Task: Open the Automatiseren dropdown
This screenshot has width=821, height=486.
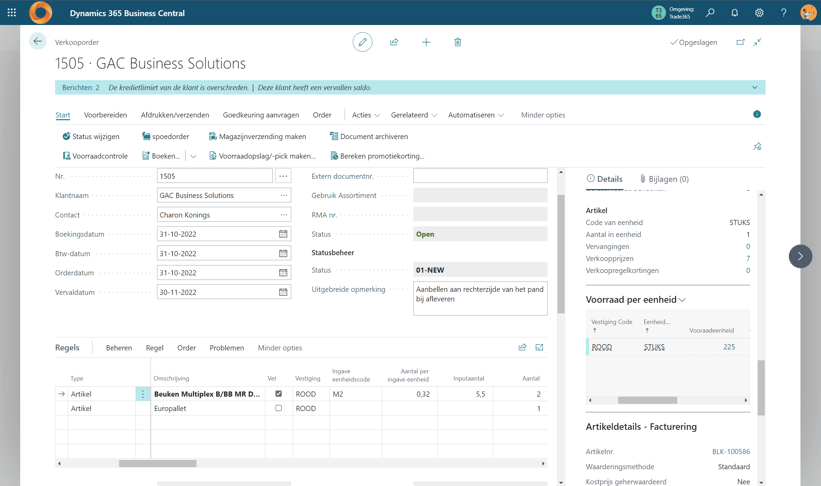Action: tap(476, 115)
